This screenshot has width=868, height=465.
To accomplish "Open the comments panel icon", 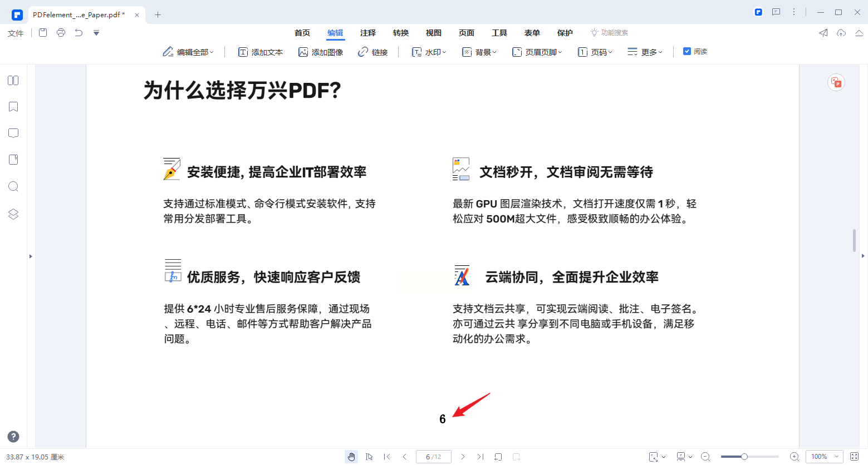I will coord(13,133).
